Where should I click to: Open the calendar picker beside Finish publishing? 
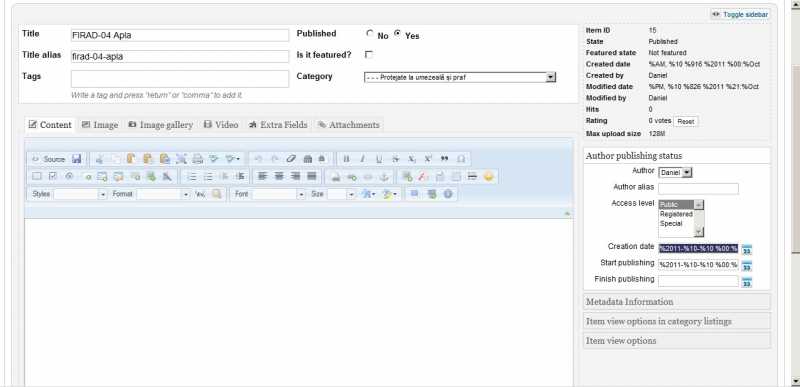[746, 282]
